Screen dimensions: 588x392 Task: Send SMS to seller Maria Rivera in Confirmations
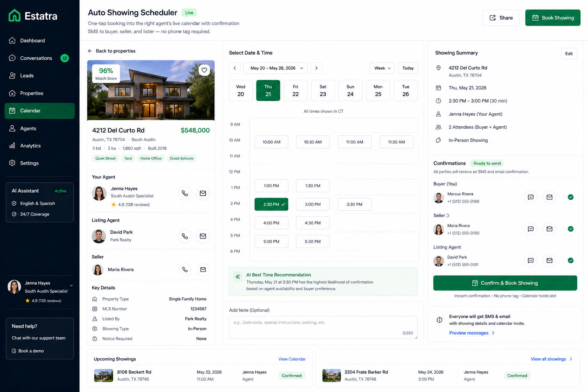coord(531,229)
